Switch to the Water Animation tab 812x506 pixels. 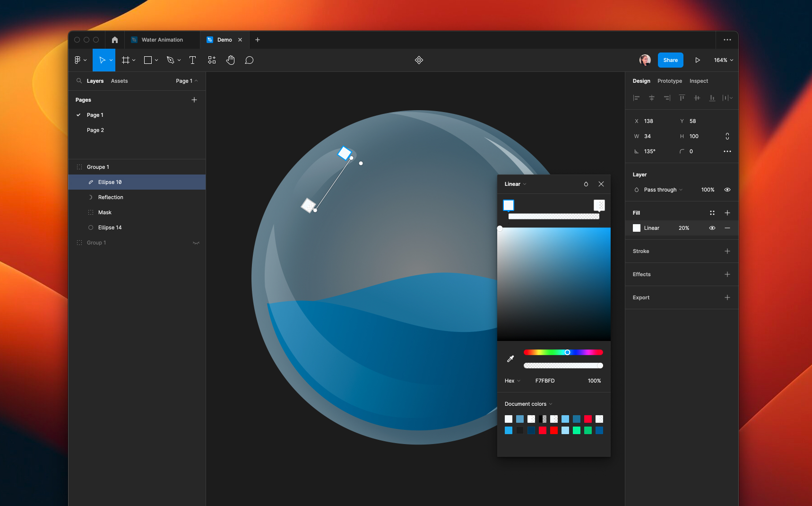[162, 40]
